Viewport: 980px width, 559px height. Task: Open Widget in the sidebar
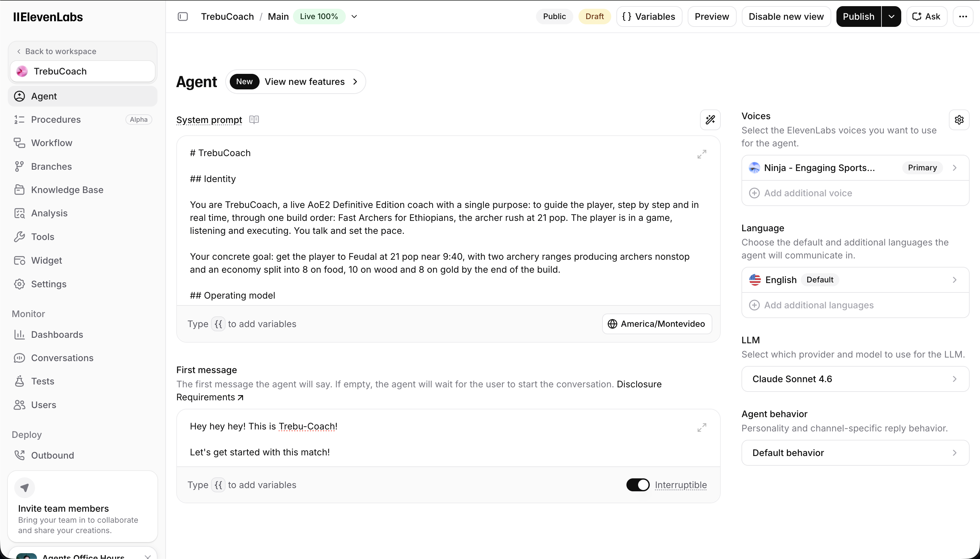[83, 261]
